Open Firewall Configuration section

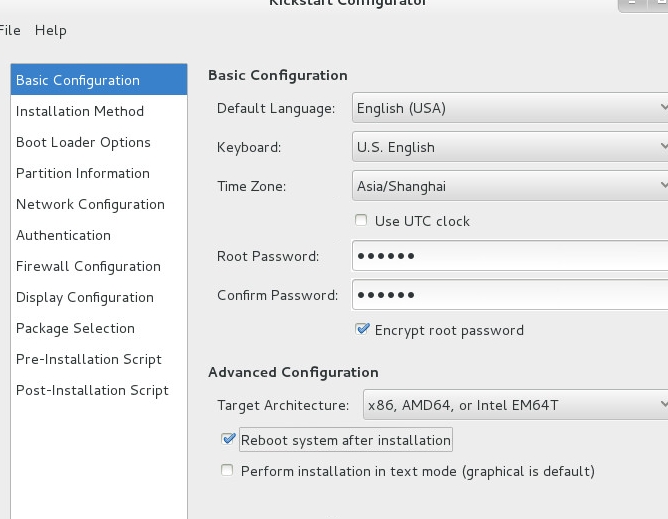tap(99, 267)
